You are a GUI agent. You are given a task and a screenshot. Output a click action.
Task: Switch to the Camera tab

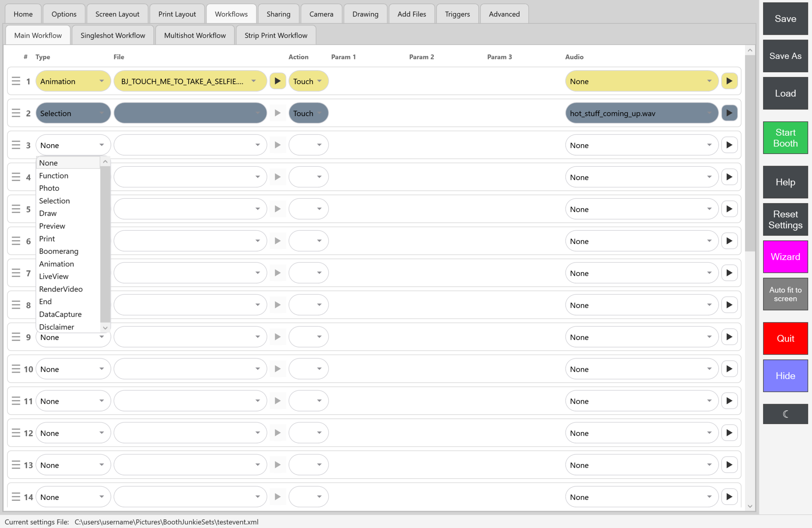coord(321,14)
